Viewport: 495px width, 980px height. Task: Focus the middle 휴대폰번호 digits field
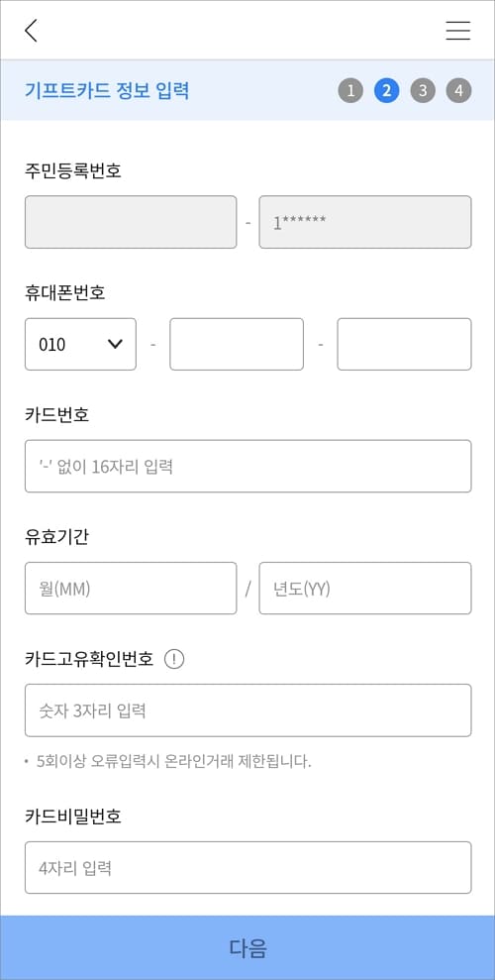click(x=237, y=345)
